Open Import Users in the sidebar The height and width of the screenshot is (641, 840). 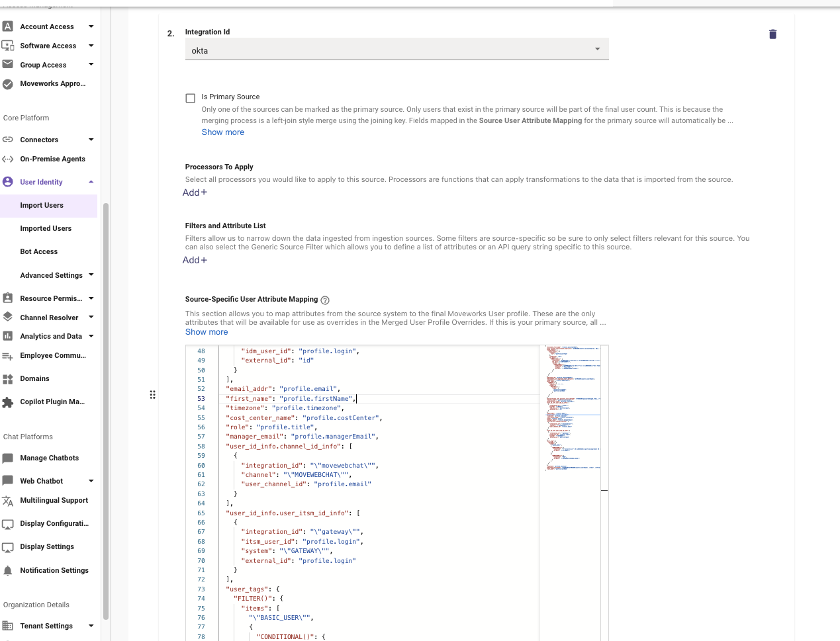(48, 206)
